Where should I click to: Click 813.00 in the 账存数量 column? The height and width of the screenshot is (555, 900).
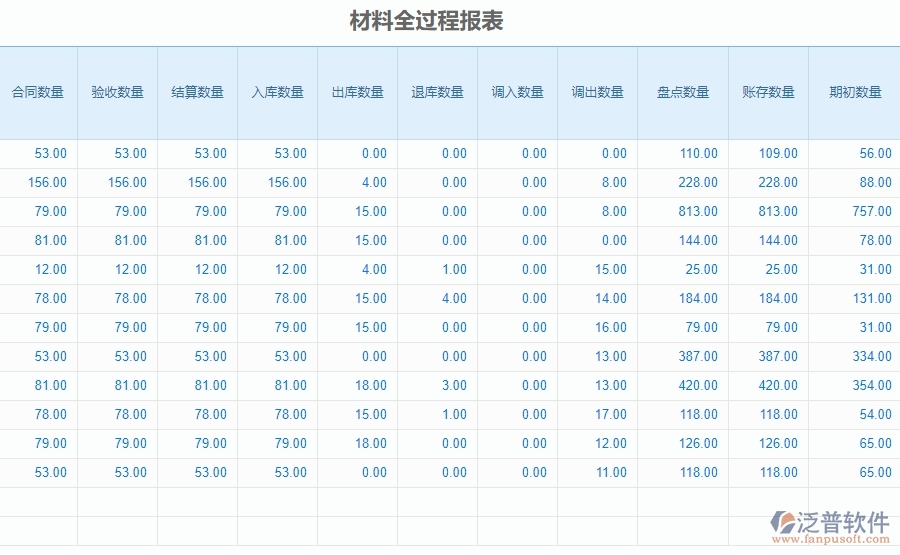778,211
